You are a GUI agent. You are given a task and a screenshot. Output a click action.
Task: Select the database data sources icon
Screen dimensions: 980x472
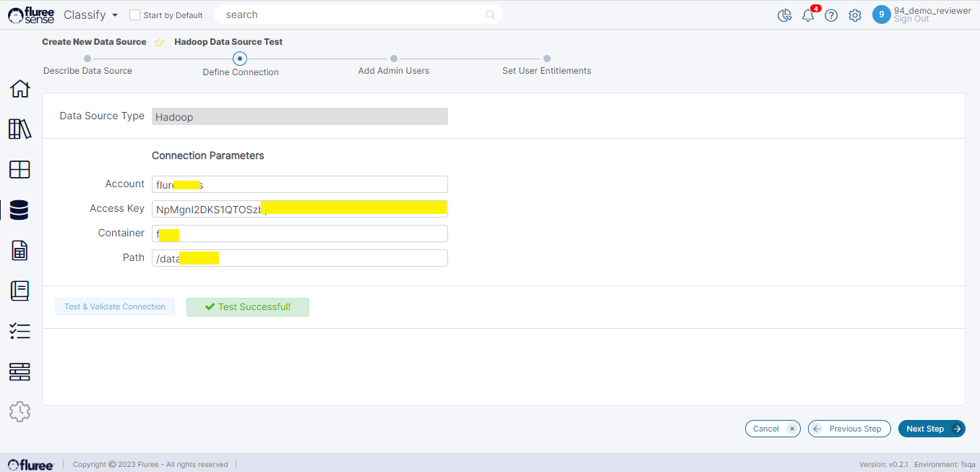click(x=20, y=210)
